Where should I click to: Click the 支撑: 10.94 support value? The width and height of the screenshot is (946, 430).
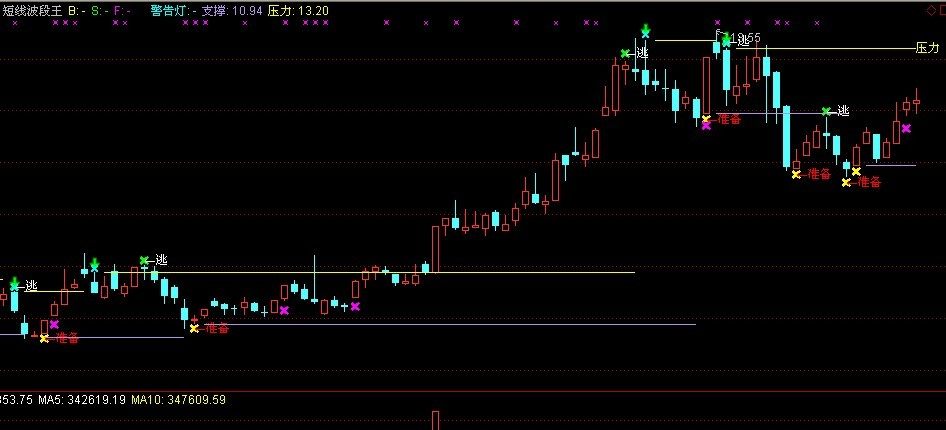pos(232,10)
